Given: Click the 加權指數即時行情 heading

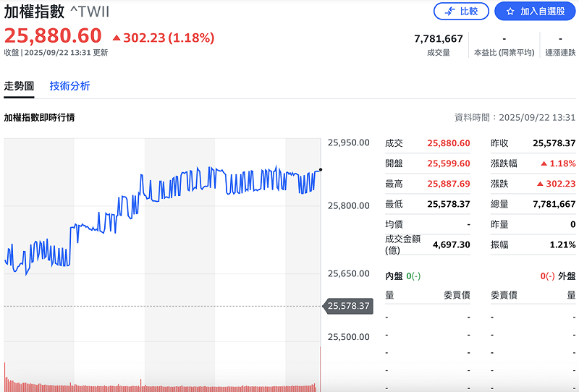Looking at the screenshot, I should point(39,117).
